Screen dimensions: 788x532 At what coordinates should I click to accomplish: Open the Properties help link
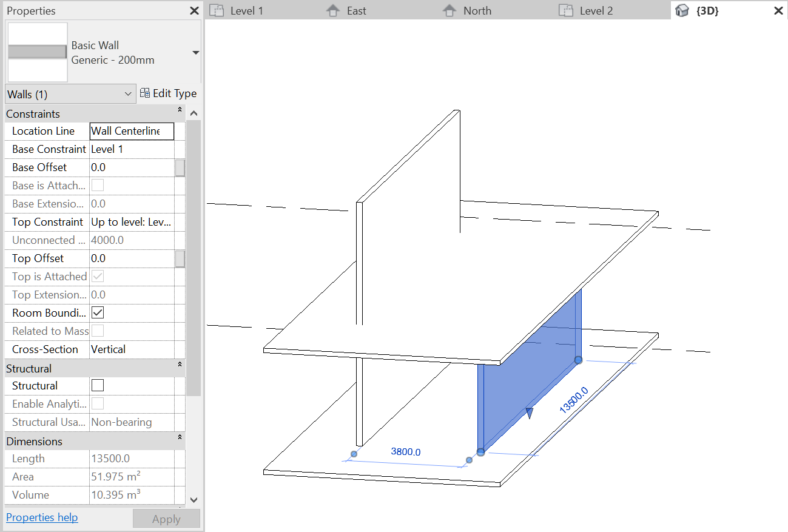(x=42, y=517)
